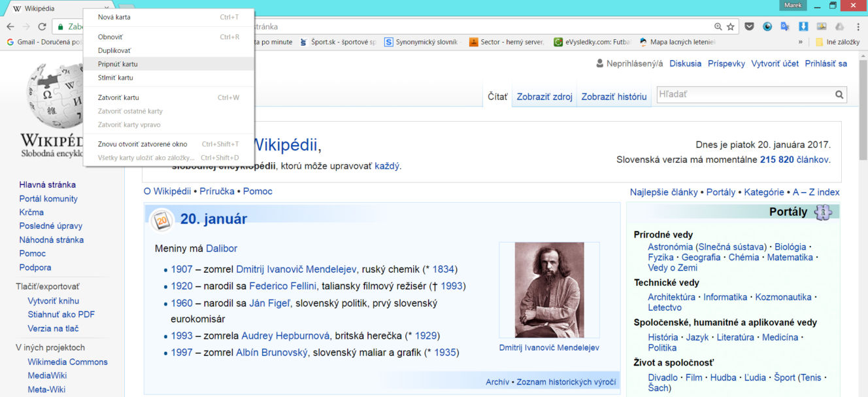Open the Mapa lacných leteniek bookmark
The image size is (868, 397).
pyautogui.click(x=678, y=42)
